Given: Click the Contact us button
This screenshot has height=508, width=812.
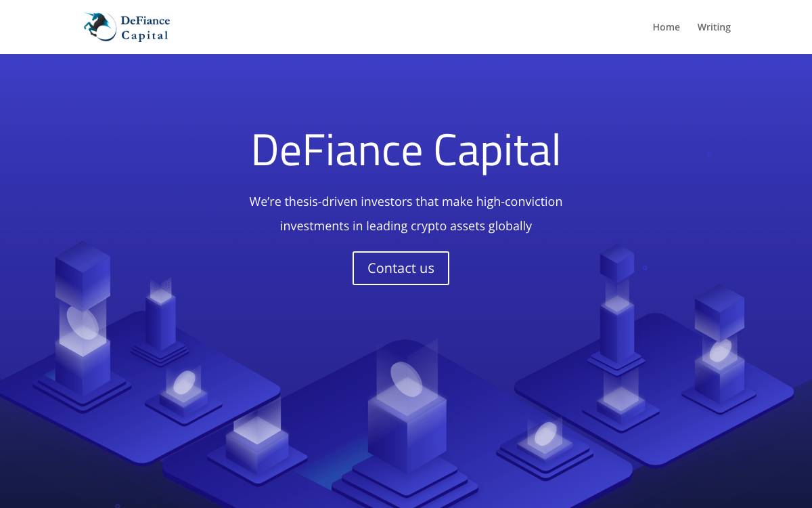Looking at the screenshot, I should click(x=401, y=268).
